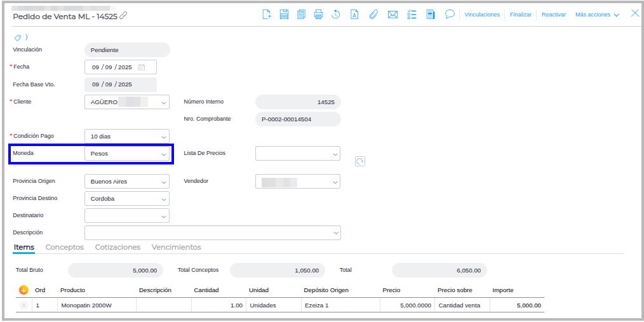Open the Más acciones menu
The width and height of the screenshot is (644, 322).
pos(597,15)
